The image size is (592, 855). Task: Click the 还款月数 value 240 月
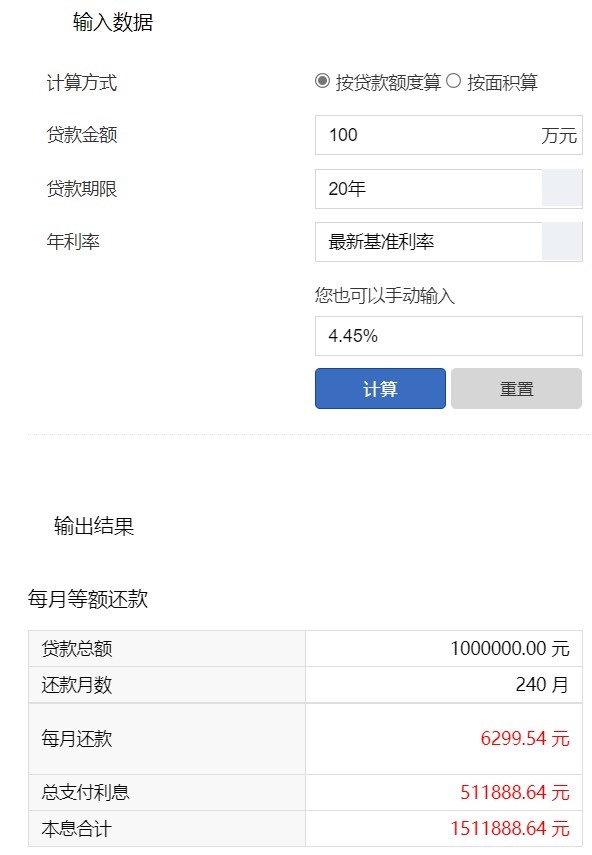click(x=542, y=684)
